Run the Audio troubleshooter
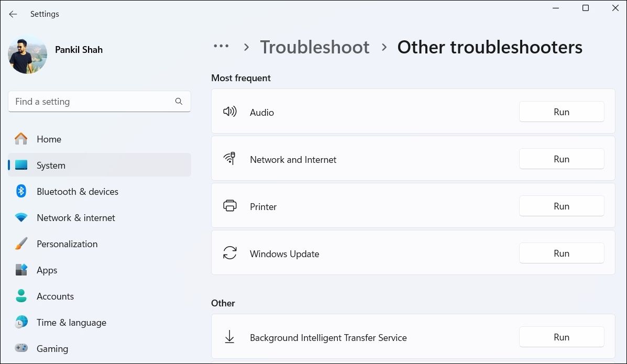The width and height of the screenshot is (627, 364). click(x=561, y=112)
